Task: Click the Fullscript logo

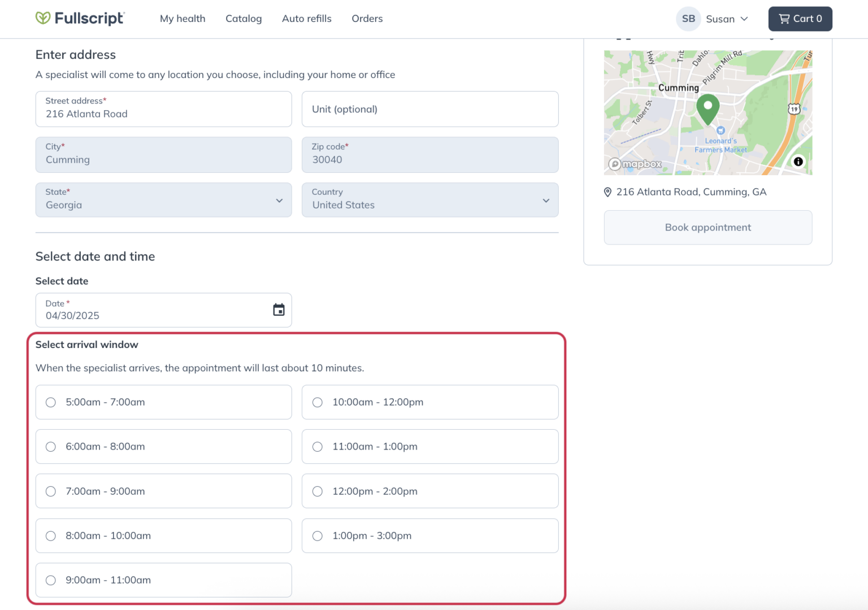Action: point(80,19)
